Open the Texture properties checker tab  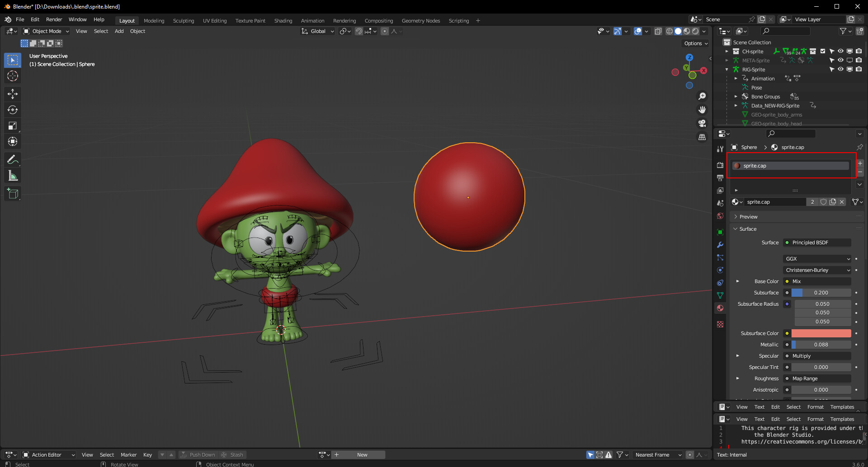720,324
